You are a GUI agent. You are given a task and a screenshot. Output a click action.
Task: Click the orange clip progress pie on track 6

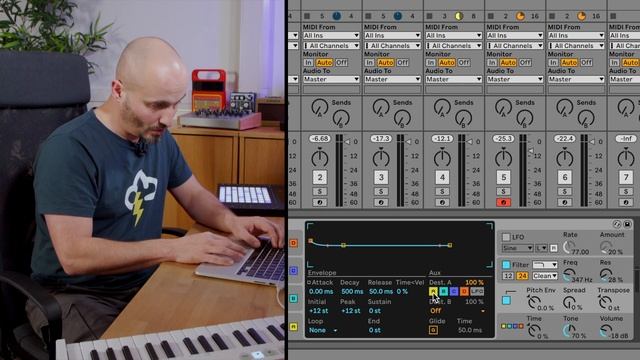pyautogui.click(x=581, y=16)
